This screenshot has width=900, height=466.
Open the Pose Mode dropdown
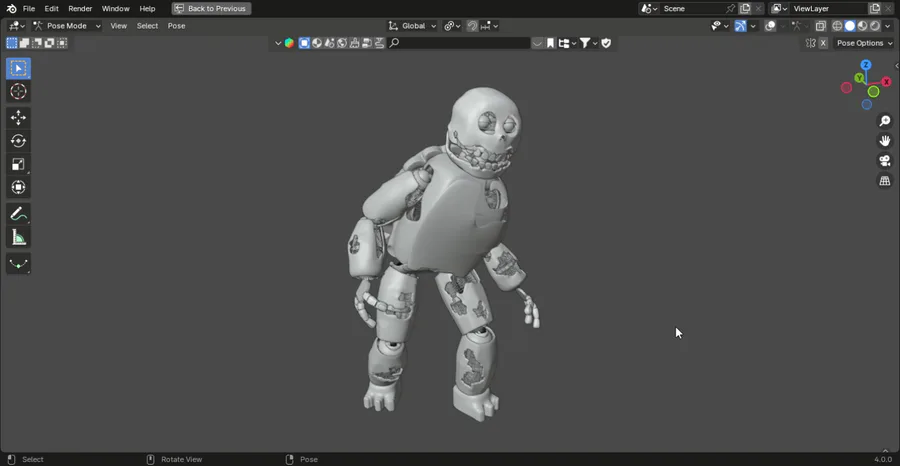pyautogui.click(x=67, y=26)
